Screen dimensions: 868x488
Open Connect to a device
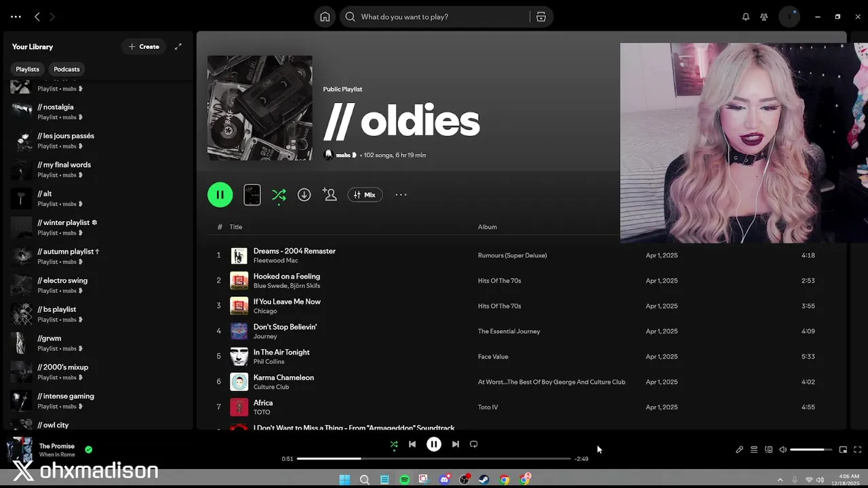[x=768, y=449]
